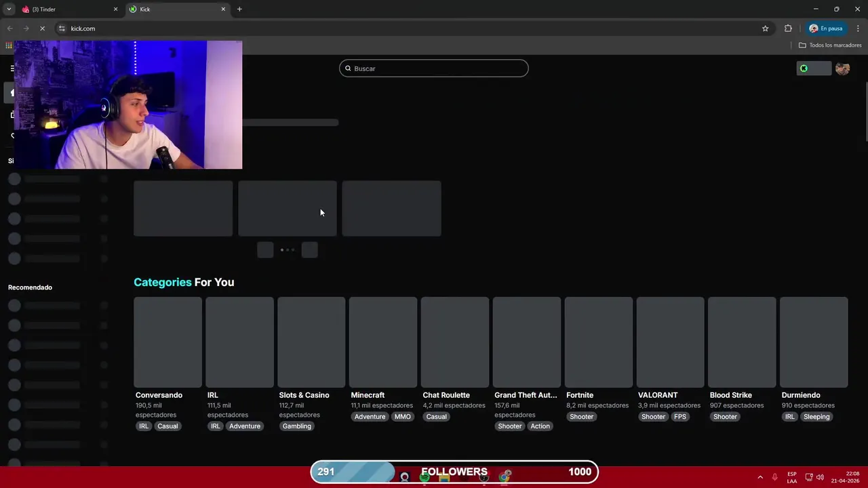868x488 pixels.
Task: Open the ESP LAA keyboard language switcher
Action: coord(792,477)
